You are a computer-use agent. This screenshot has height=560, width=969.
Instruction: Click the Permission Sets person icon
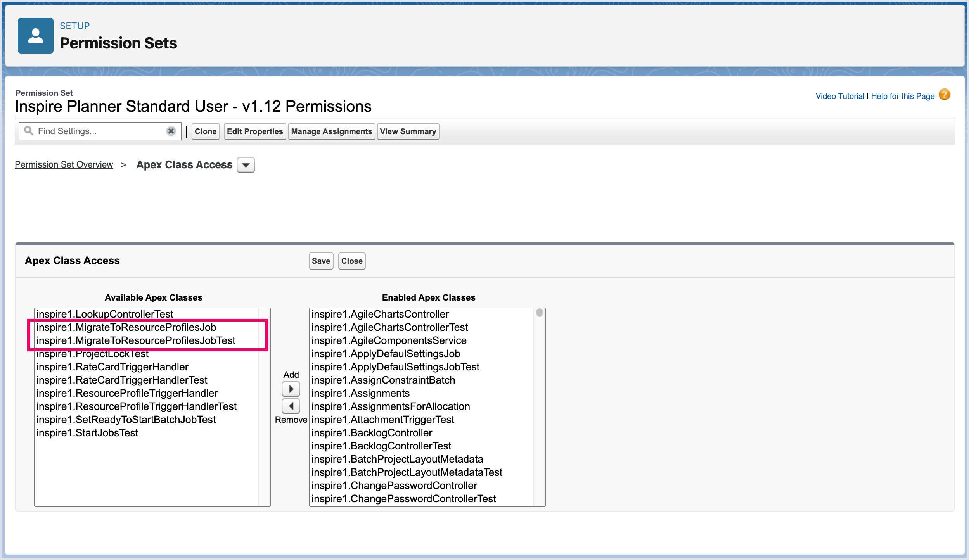coord(36,36)
